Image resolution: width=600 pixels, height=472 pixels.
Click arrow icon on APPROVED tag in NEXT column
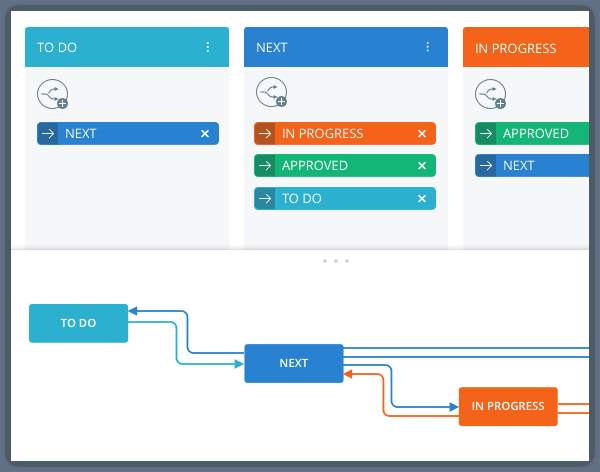[265, 165]
